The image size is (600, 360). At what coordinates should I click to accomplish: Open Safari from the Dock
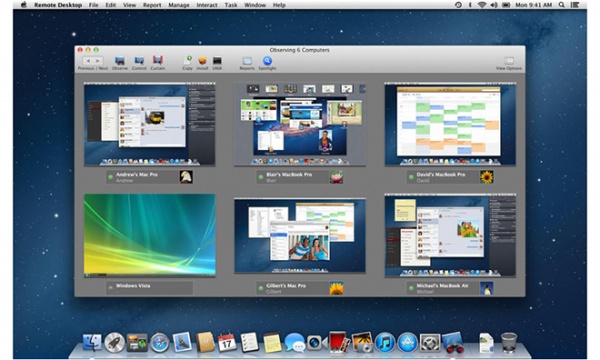160,342
